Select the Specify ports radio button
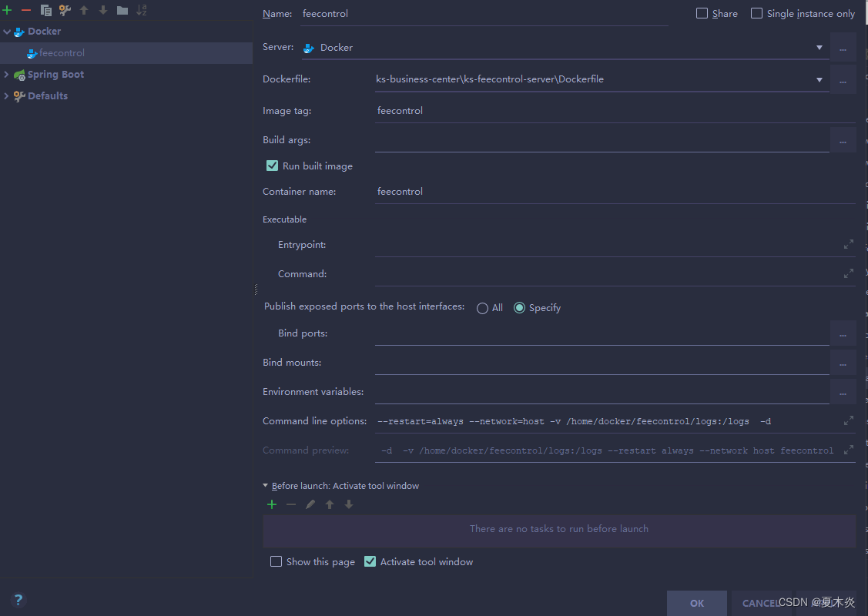The image size is (868, 616). pos(519,308)
